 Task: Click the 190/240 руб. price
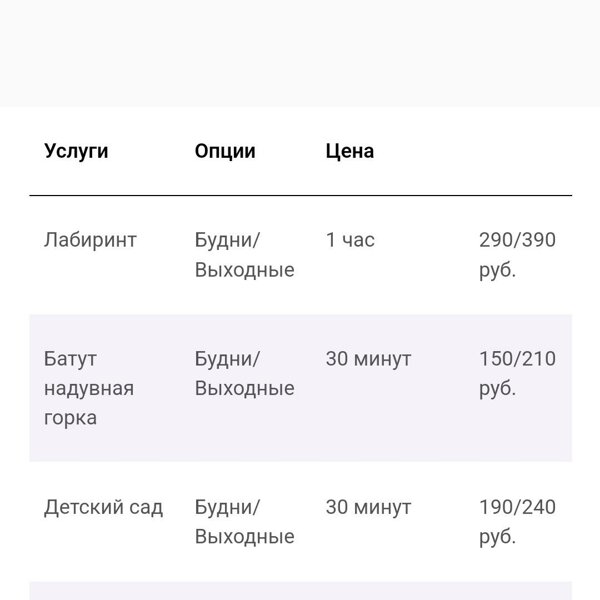(x=517, y=522)
